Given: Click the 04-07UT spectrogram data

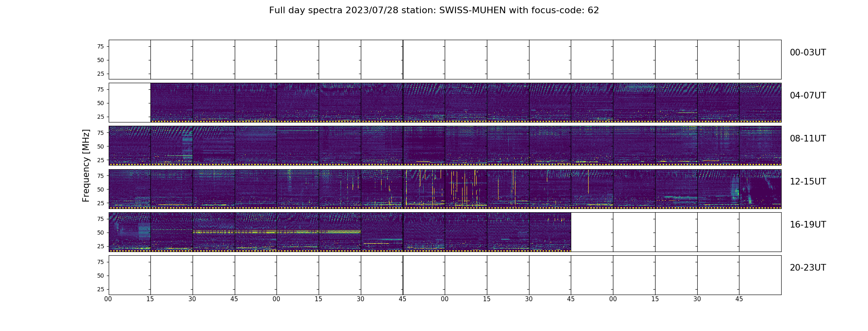Looking at the screenshot, I should click(466, 103).
